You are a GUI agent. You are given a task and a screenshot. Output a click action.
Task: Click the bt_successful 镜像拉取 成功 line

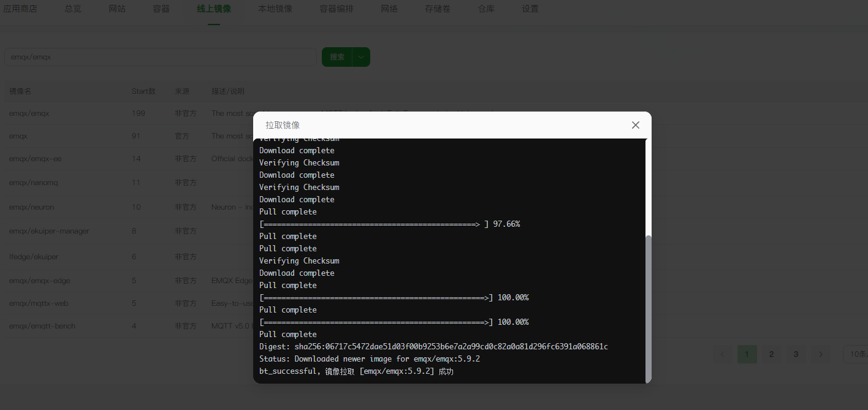tap(356, 371)
